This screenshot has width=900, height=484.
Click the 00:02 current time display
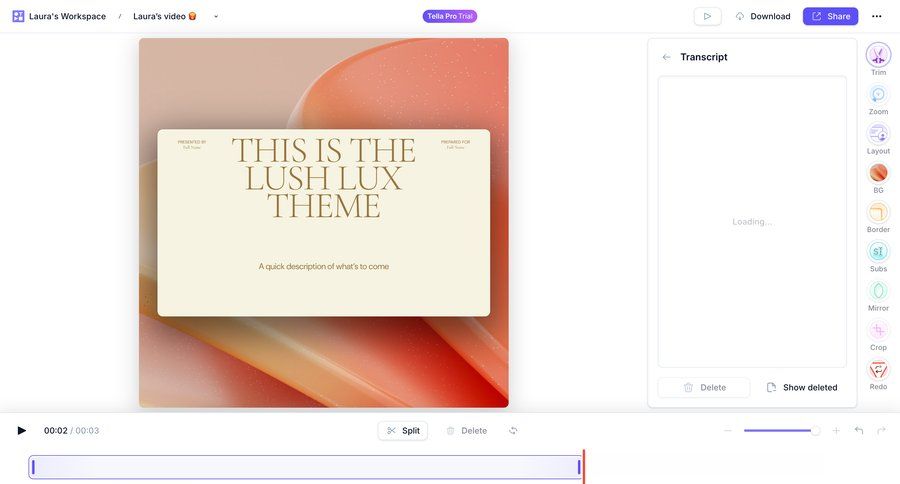56,431
